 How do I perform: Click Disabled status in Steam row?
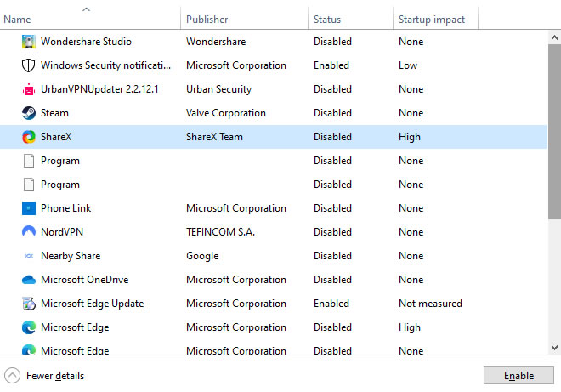[332, 113]
